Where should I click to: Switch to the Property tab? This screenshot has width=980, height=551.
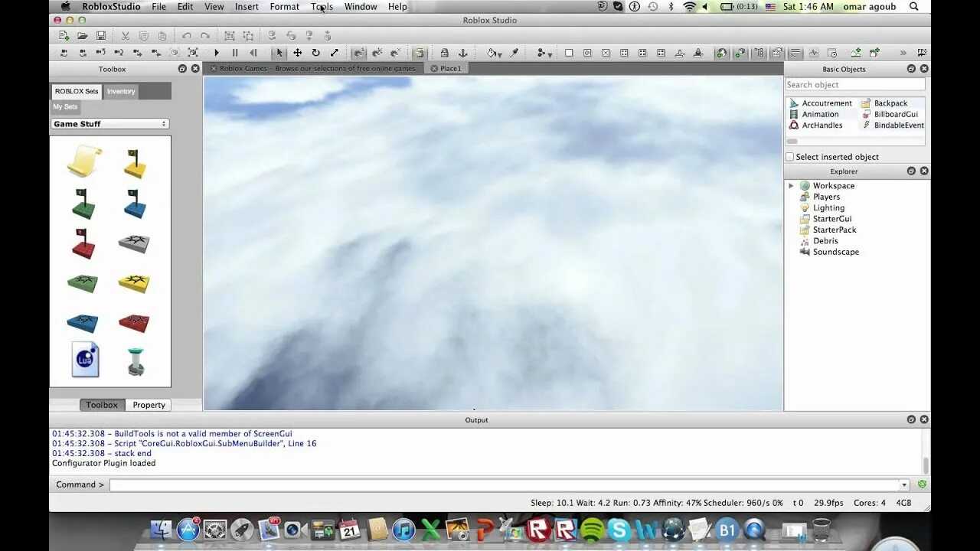click(x=149, y=405)
